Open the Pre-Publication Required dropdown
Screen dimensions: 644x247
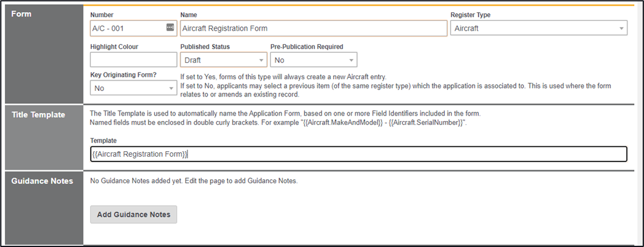pyautogui.click(x=313, y=60)
